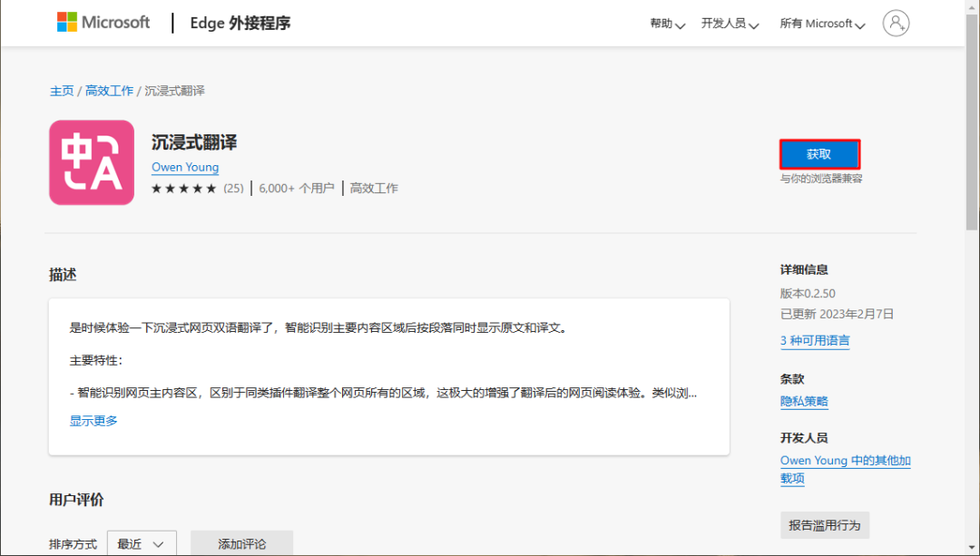980x556 pixels.
Task: Click the 主要特性: line in description
Action: 96,360
